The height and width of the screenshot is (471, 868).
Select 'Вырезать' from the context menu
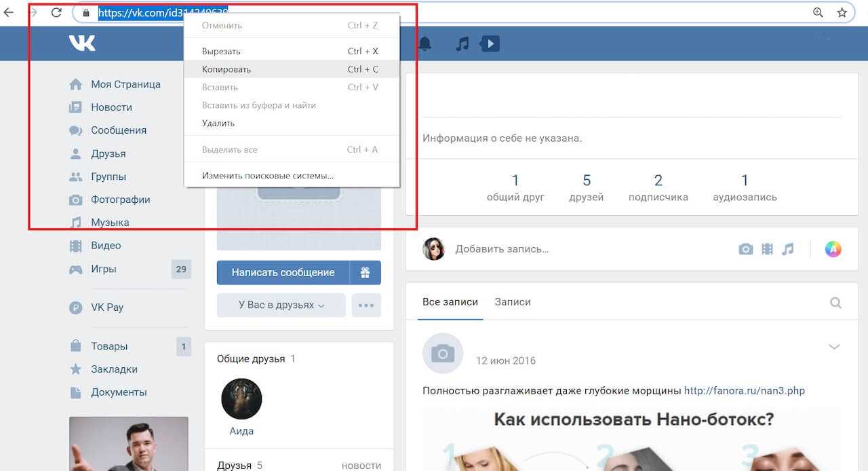(x=221, y=52)
